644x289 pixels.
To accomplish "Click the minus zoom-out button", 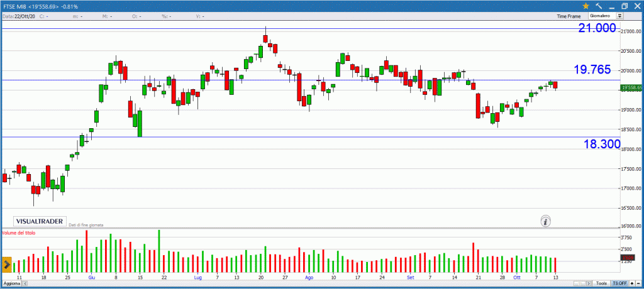I will tap(638, 283).
